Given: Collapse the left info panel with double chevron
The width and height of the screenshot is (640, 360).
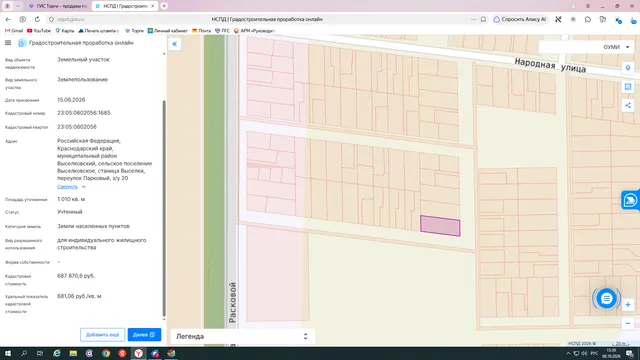Looking at the screenshot, I should pyautogui.click(x=175, y=44).
